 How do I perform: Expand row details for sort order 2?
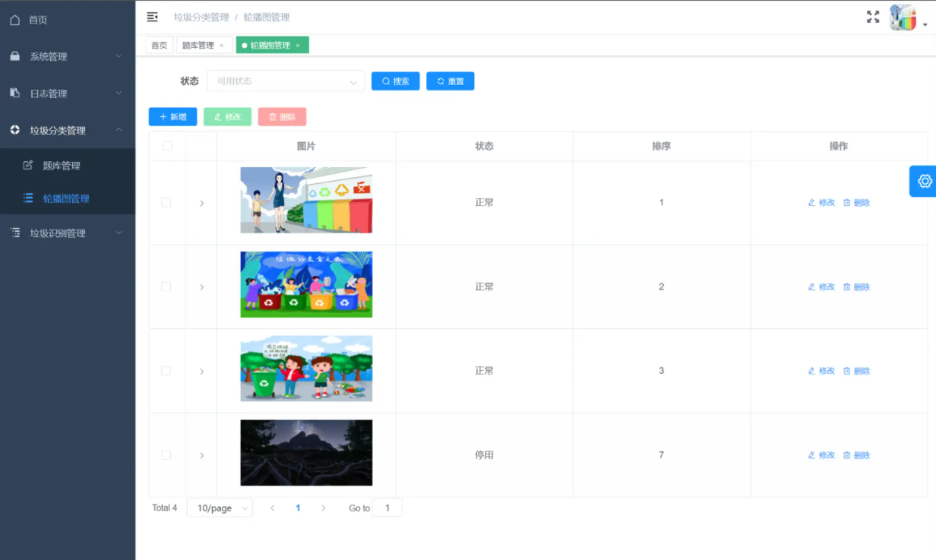[x=201, y=287]
